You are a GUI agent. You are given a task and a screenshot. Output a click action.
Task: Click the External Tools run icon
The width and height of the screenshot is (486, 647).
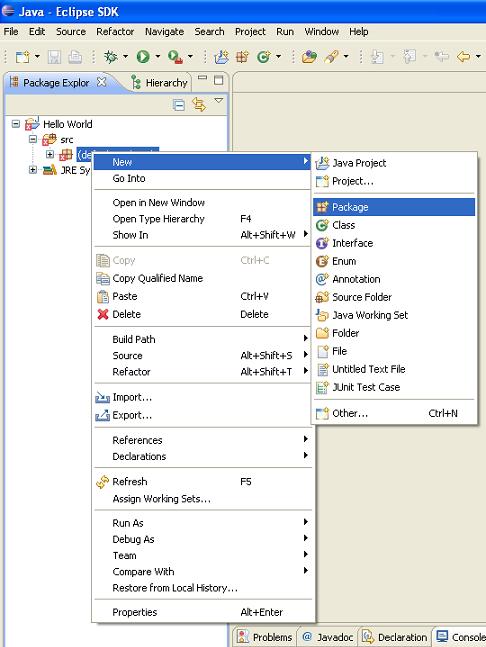175,57
